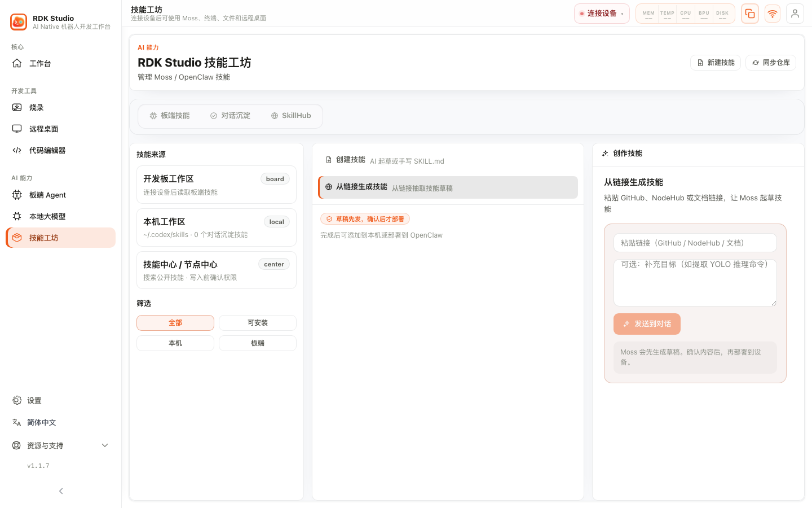
Task: Click the TEMP status indicator
Action: [667, 14]
